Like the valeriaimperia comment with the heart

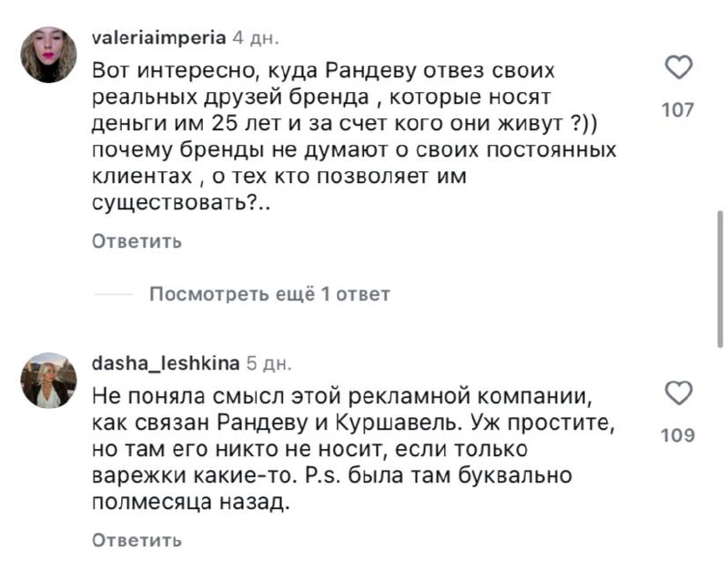(677, 68)
